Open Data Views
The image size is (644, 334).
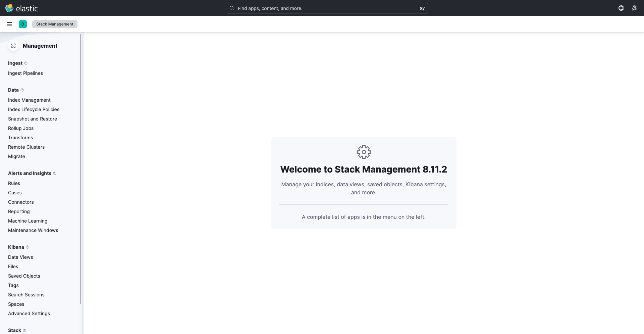click(20, 257)
